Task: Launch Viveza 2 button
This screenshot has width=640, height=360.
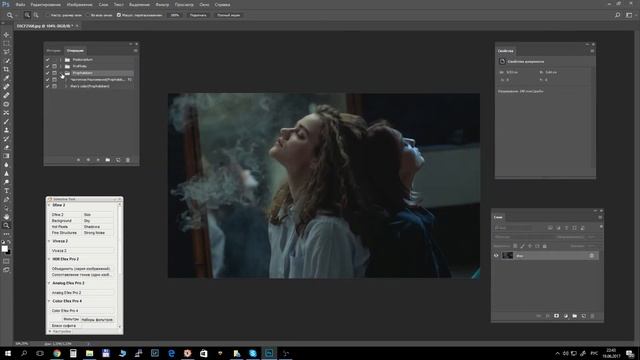Action: [x=82, y=251]
